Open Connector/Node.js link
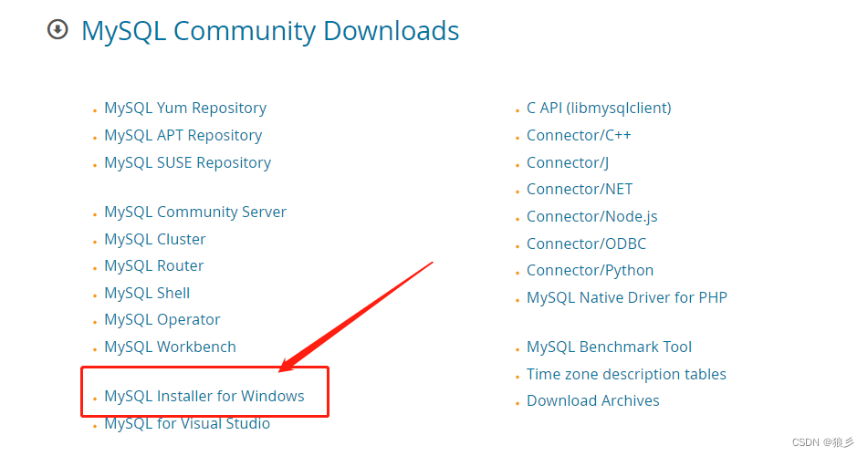The width and height of the screenshot is (868, 456). [x=591, y=216]
